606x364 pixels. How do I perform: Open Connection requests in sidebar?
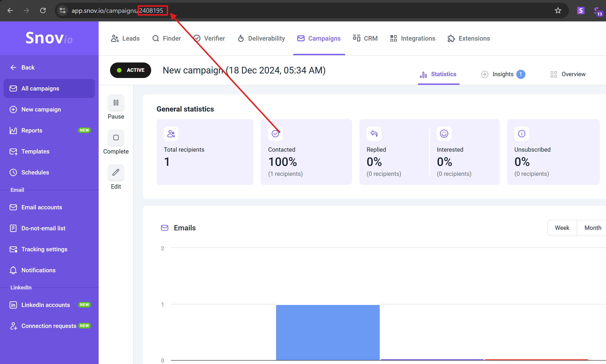click(49, 326)
